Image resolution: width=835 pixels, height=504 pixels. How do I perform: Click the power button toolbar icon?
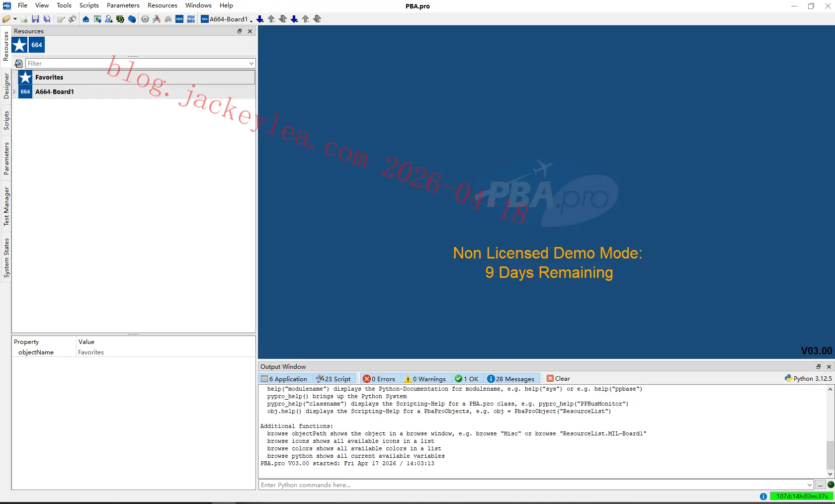[145, 19]
